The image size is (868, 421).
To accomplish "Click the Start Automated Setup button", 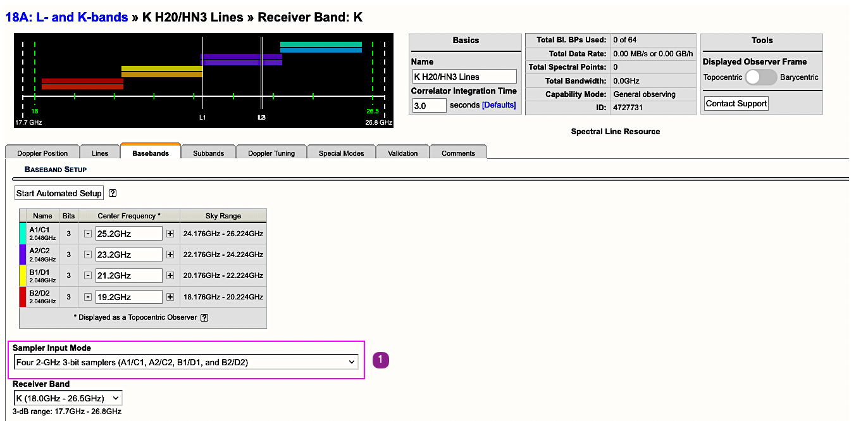I will 59,193.
